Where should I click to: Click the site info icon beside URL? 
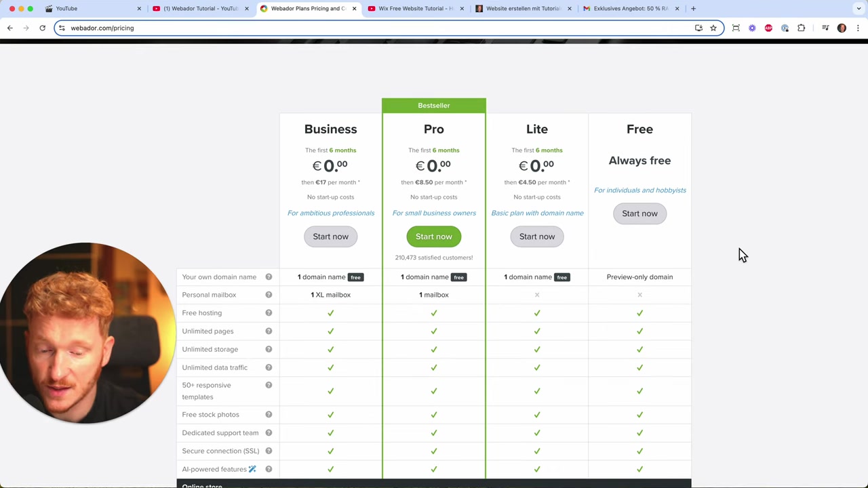point(62,28)
